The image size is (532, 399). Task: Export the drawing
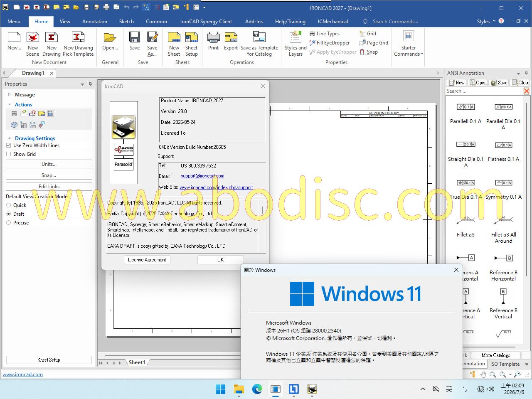(231, 41)
